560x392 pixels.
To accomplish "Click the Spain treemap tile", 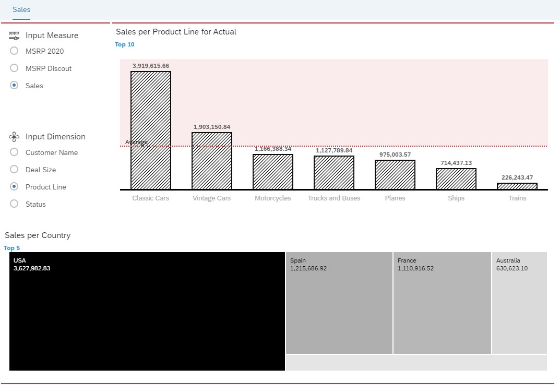I will point(339,303).
